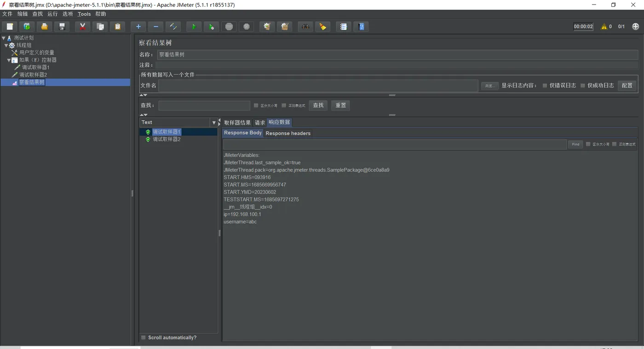The height and width of the screenshot is (349, 644).
Task: Click the Toggle enable/disable toolbar icon
Action: click(173, 27)
